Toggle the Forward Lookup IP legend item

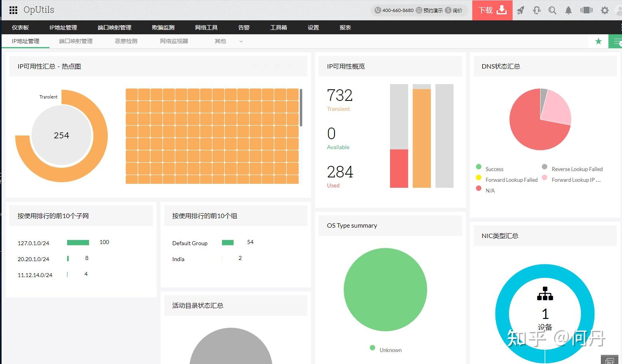click(571, 179)
